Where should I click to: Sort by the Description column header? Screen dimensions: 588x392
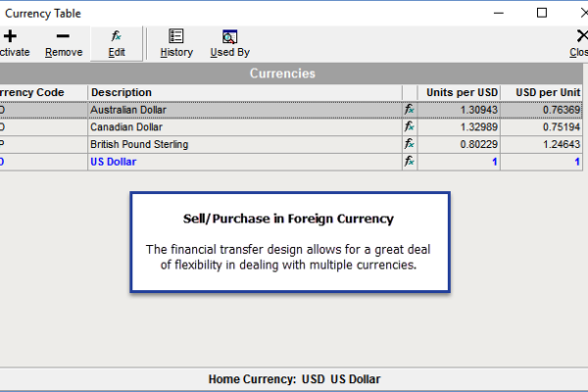click(x=245, y=92)
